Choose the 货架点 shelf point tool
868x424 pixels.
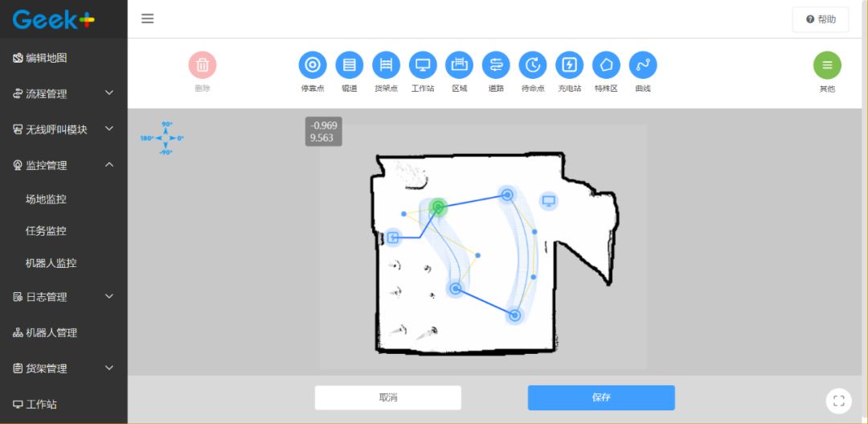[386, 65]
